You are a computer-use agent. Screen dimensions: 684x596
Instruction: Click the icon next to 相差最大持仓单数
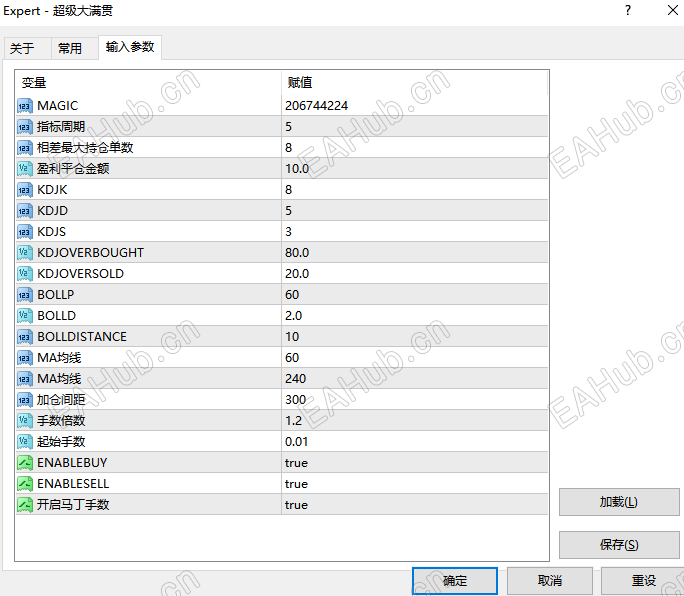pos(24,148)
